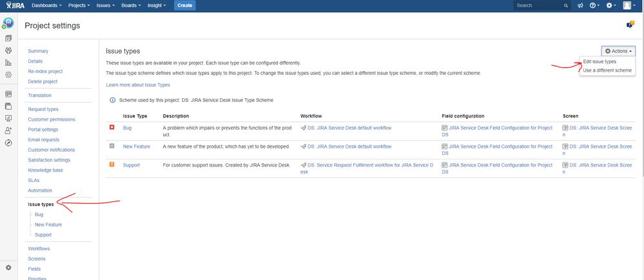
Task: Open Bug row's default workflow link
Action: pos(349,128)
